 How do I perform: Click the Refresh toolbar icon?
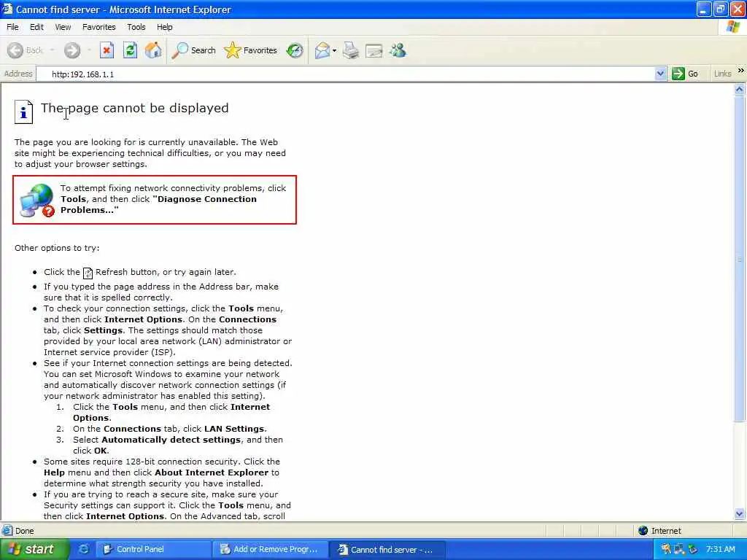pyautogui.click(x=130, y=50)
